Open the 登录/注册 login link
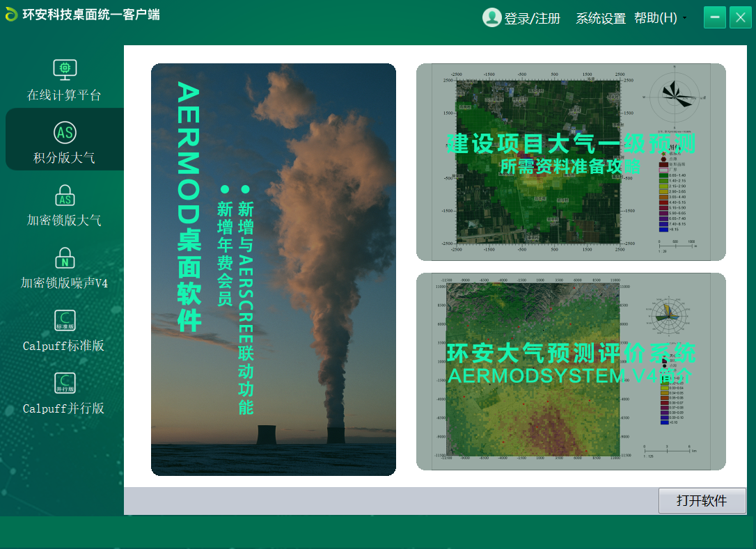Viewport: 756px width, 549px height. pos(533,19)
